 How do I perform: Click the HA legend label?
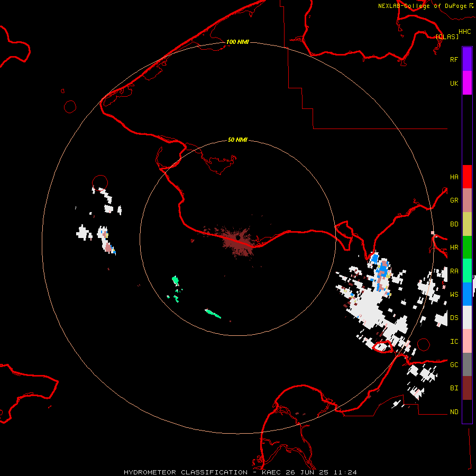click(454, 177)
